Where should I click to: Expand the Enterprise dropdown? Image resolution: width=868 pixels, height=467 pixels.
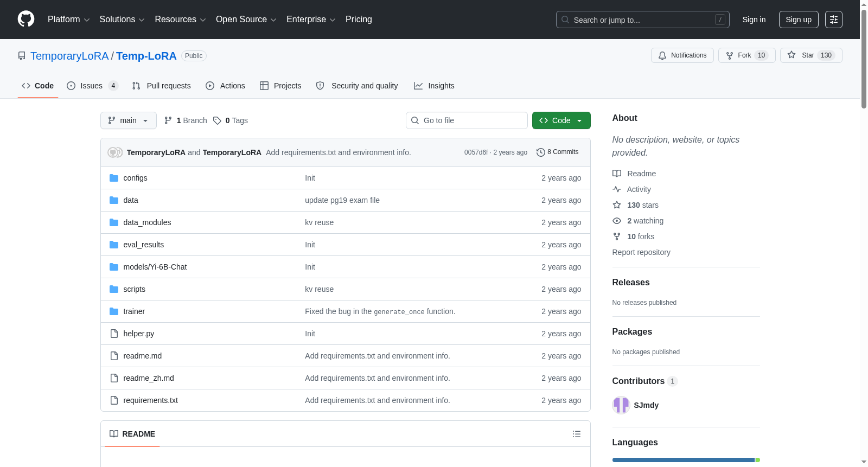(311, 20)
